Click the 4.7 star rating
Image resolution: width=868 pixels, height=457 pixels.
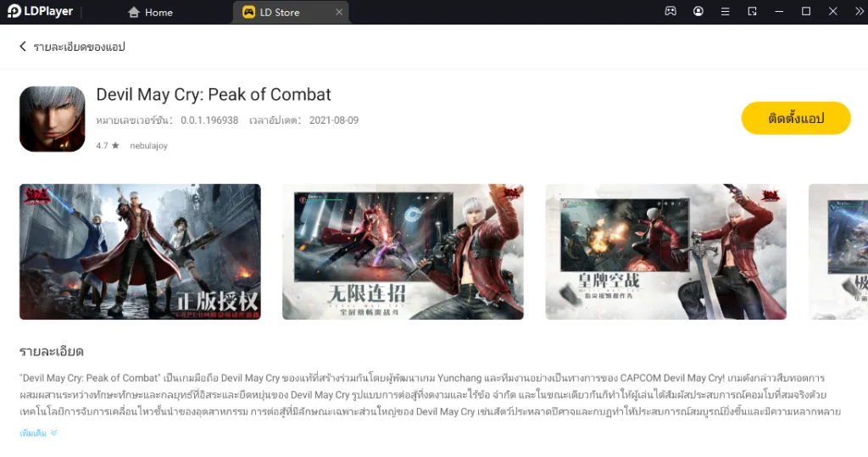tap(108, 146)
